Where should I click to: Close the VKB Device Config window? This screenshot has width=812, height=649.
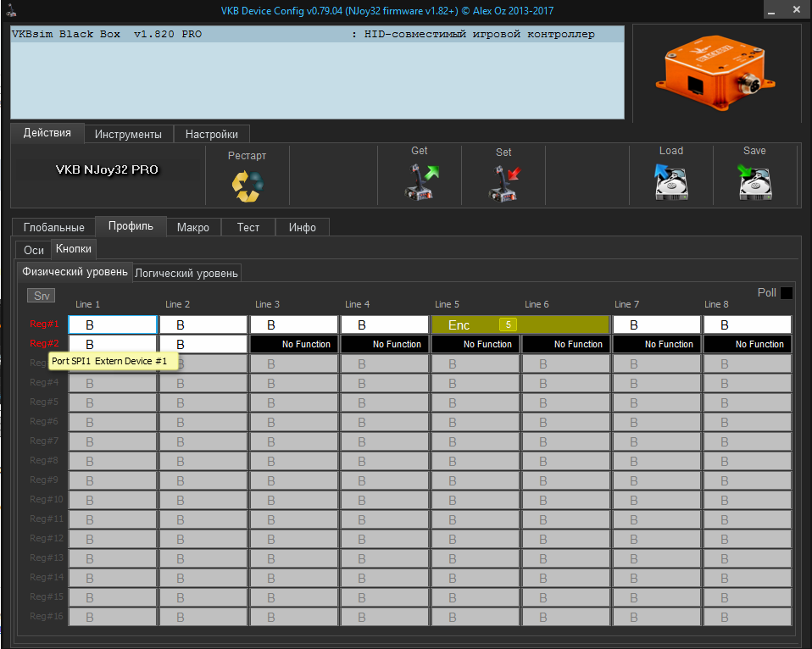[797, 10]
